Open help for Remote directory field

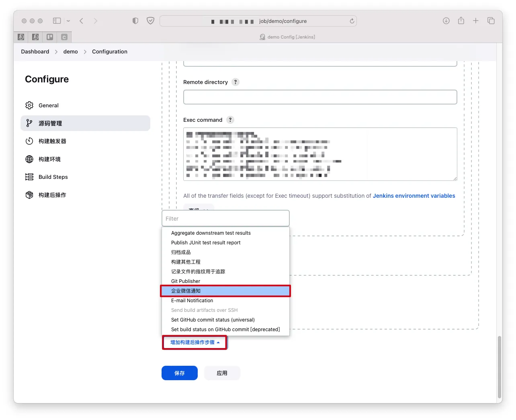click(235, 82)
